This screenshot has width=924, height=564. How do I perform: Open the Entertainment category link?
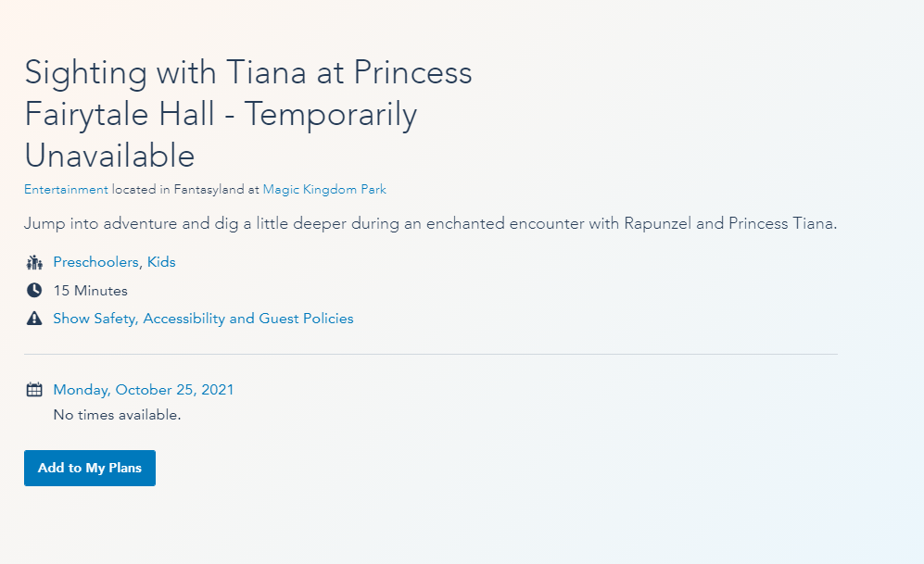pyautogui.click(x=66, y=190)
